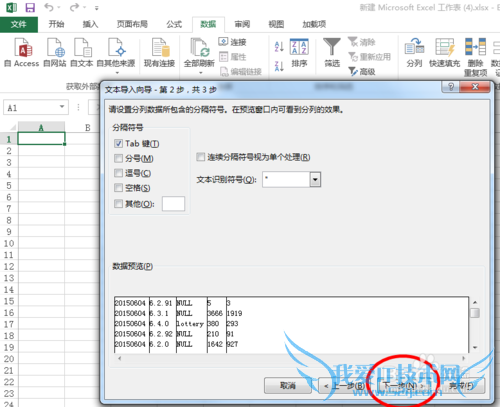The height and width of the screenshot is (407, 500).
Task: Switch to the 页面布局 page layout tab
Action: [132, 24]
